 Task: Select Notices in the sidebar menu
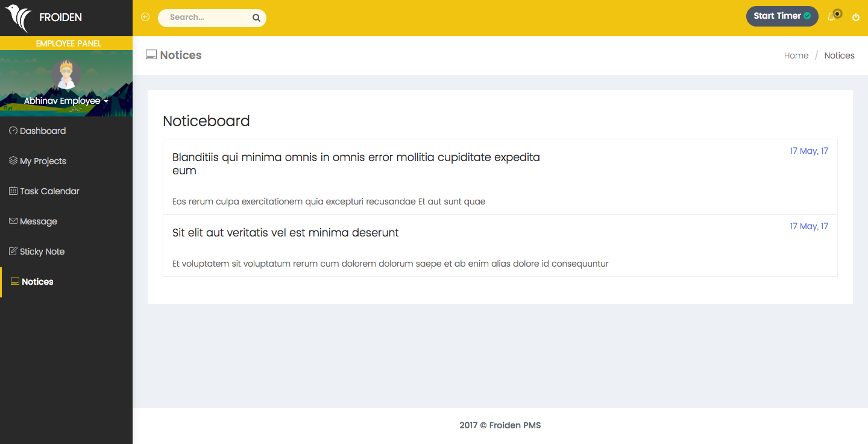click(37, 282)
